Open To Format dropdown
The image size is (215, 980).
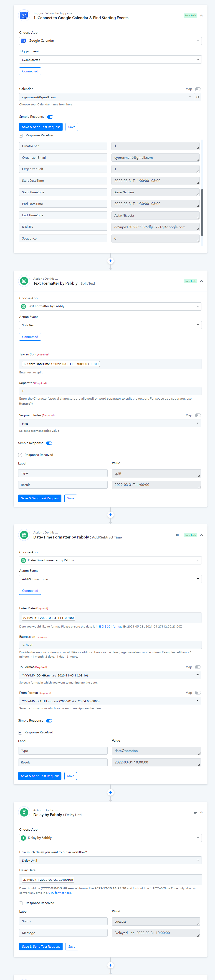tap(110, 675)
